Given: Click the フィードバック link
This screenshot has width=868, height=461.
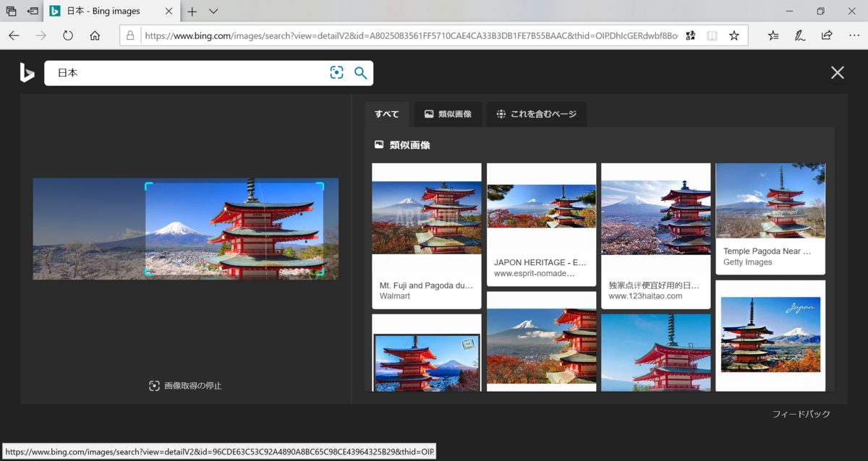Looking at the screenshot, I should tap(801, 414).
